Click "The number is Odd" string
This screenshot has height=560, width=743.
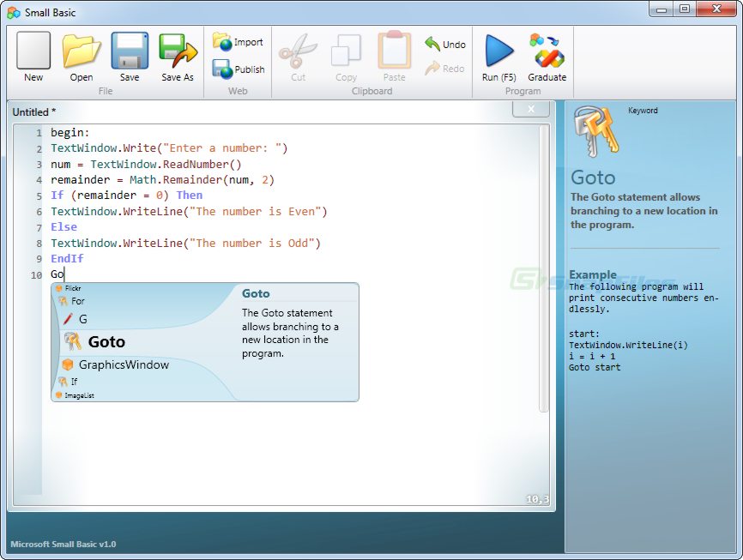coord(251,243)
